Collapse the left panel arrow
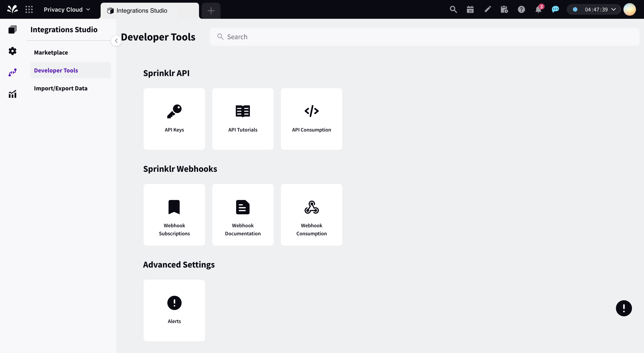The image size is (644, 353). coord(116,40)
